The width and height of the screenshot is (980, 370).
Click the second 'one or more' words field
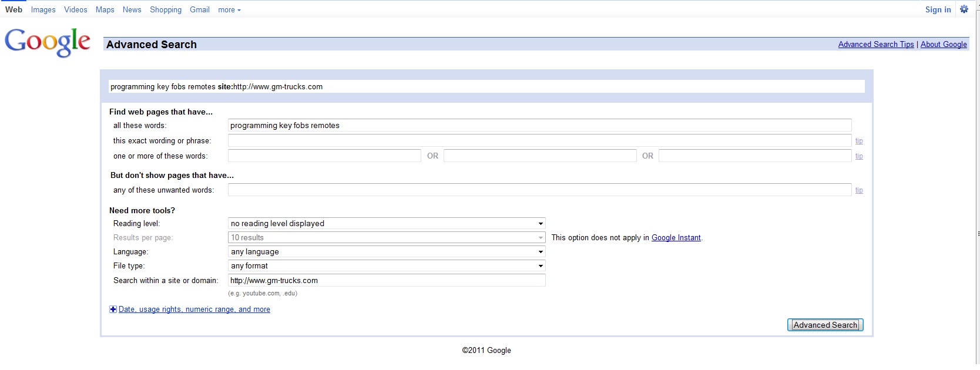(x=540, y=156)
